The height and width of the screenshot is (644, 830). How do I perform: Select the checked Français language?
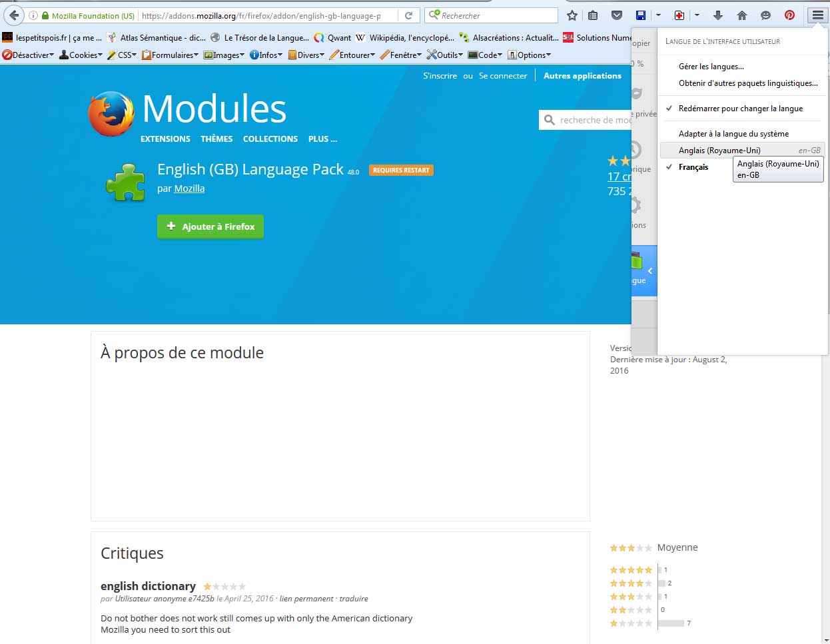pos(693,167)
